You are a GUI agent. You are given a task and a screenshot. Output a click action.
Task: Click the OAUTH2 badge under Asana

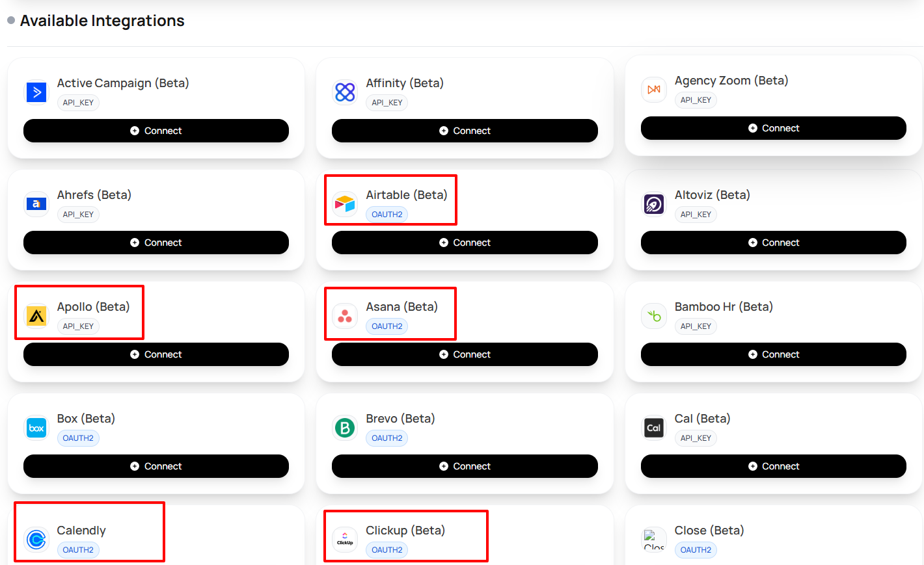(x=387, y=326)
